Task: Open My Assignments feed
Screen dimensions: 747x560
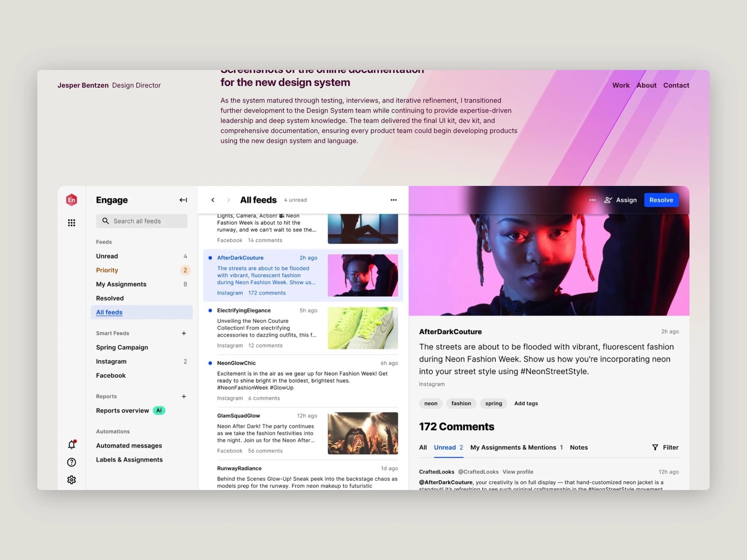Action: 141,284
